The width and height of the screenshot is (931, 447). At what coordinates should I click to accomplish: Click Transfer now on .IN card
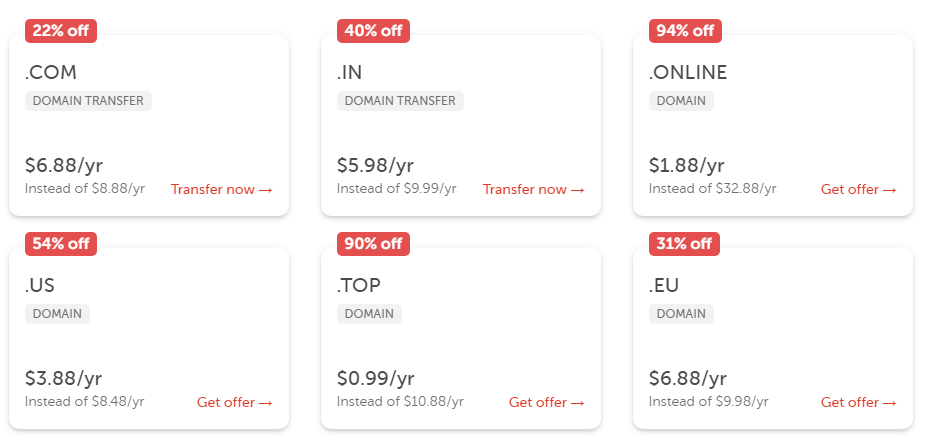coord(534,189)
